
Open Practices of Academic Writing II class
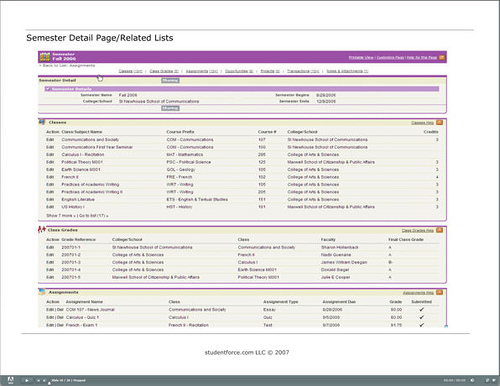coord(92,192)
